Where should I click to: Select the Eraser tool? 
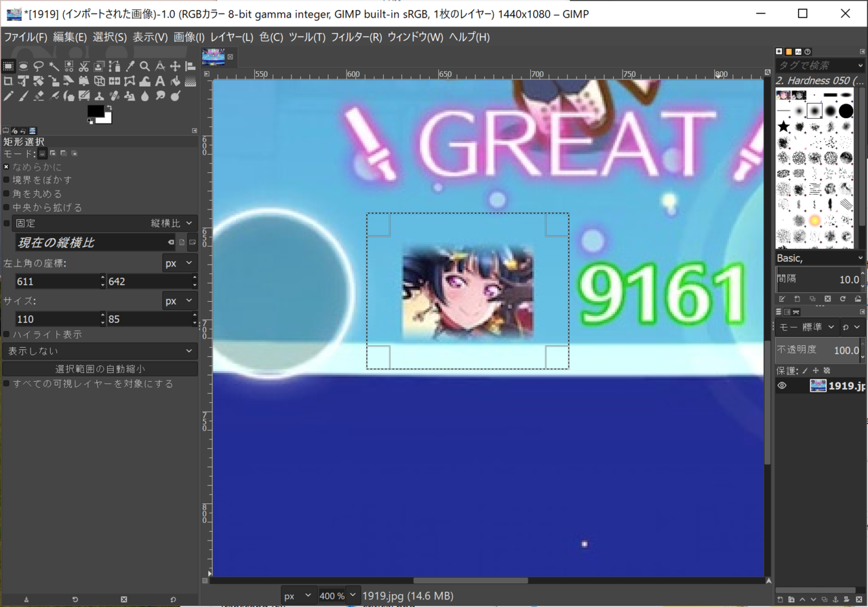tap(38, 96)
